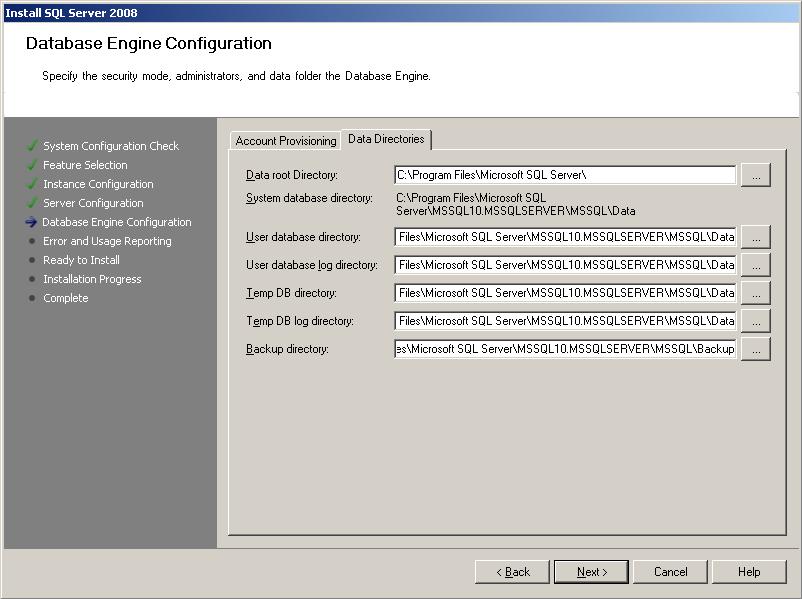Click green checkmark beside Server Configuration
The height and width of the screenshot is (599, 802).
point(32,203)
